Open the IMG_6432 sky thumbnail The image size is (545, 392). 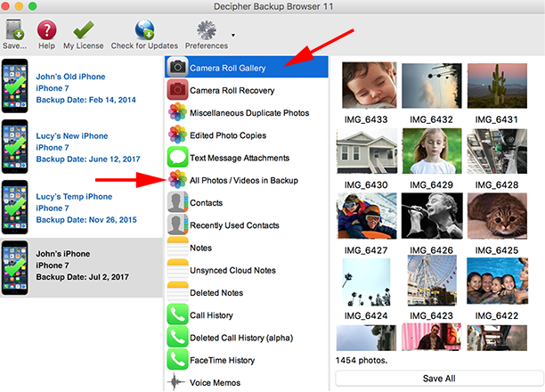tap(432, 86)
